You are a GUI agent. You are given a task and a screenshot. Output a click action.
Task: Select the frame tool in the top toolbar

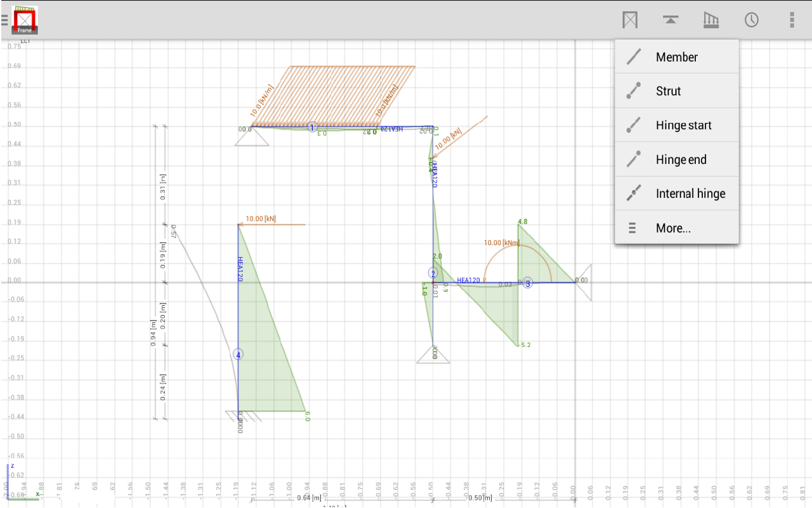[x=629, y=20]
